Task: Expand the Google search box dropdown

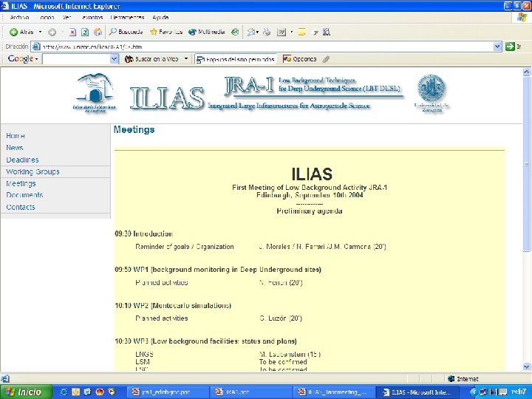Action: point(115,59)
